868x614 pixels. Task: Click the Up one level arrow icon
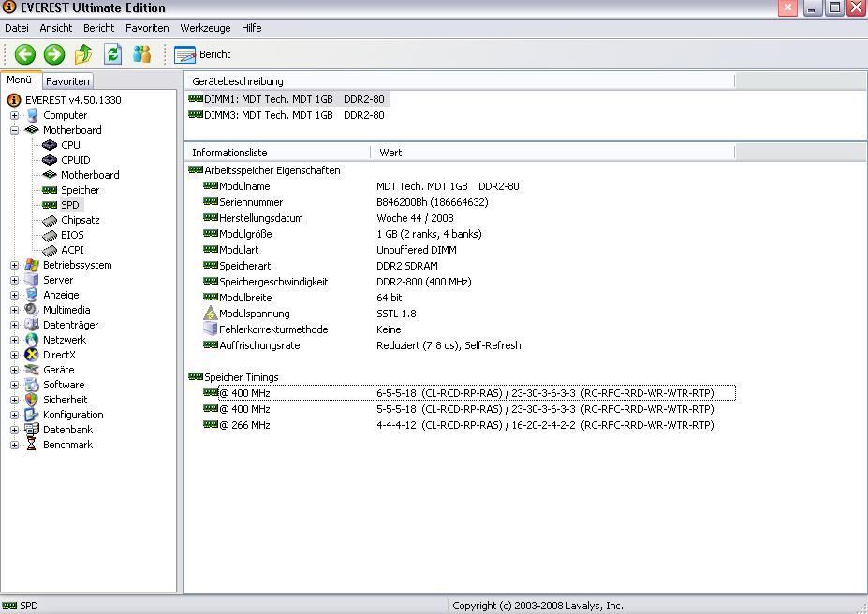[x=83, y=54]
